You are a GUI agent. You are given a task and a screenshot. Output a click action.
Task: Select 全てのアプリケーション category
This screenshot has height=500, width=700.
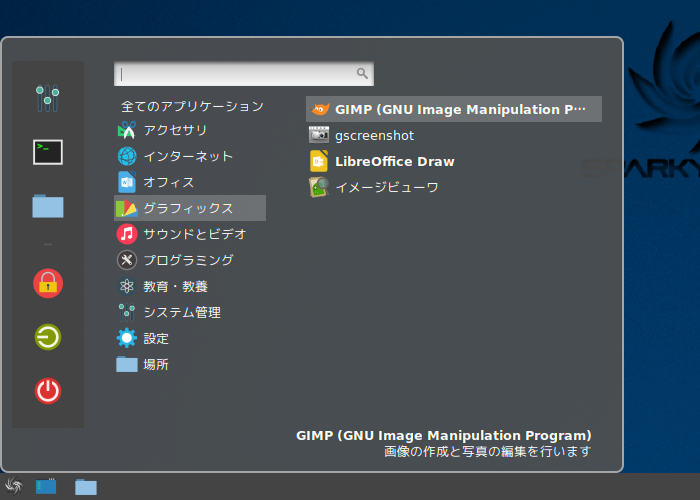click(190, 106)
